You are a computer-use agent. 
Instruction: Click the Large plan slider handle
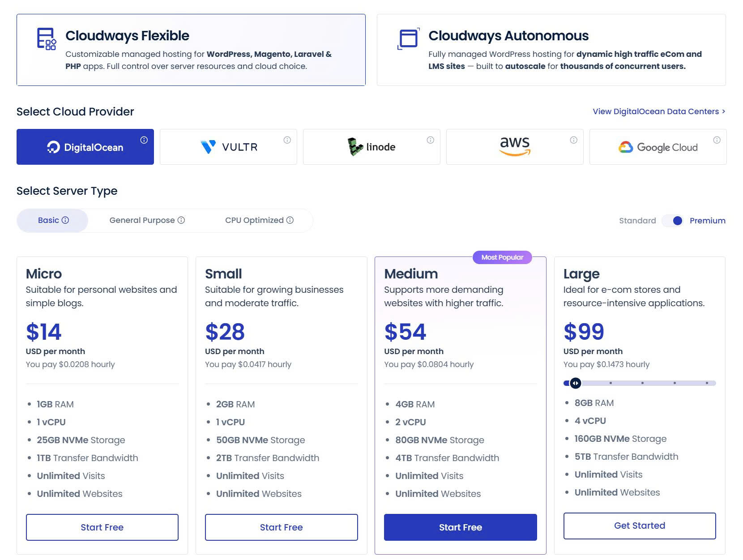pyautogui.click(x=576, y=383)
